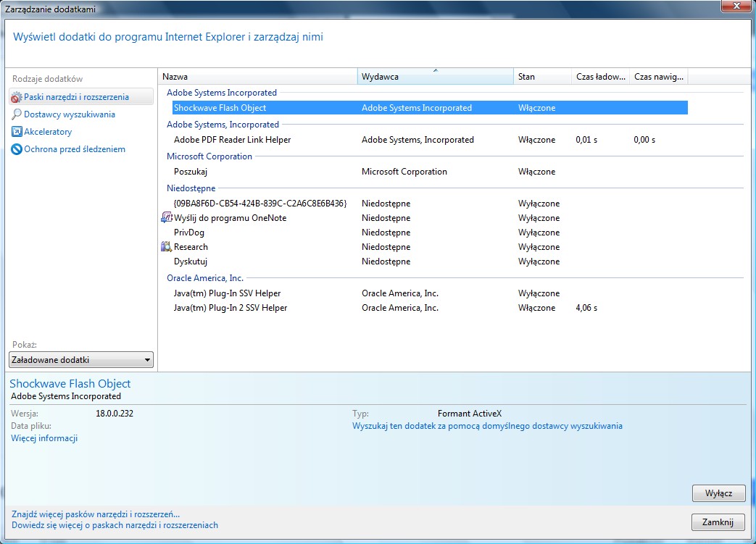Select the Poszukaj add-on row
This screenshot has width=756, height=544.
[x=430, y=172]
